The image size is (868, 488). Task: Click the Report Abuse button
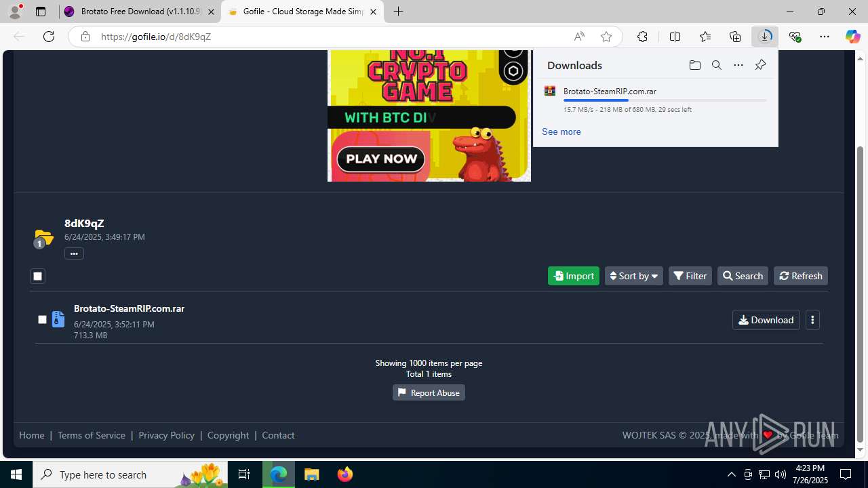[429, 392]
